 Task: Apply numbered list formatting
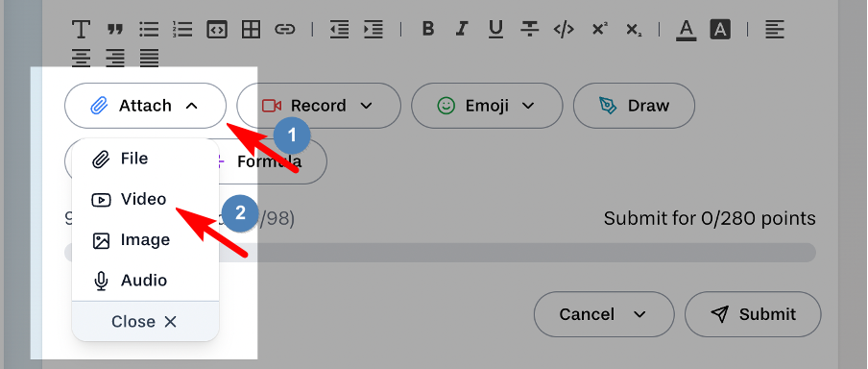[182, 30]
